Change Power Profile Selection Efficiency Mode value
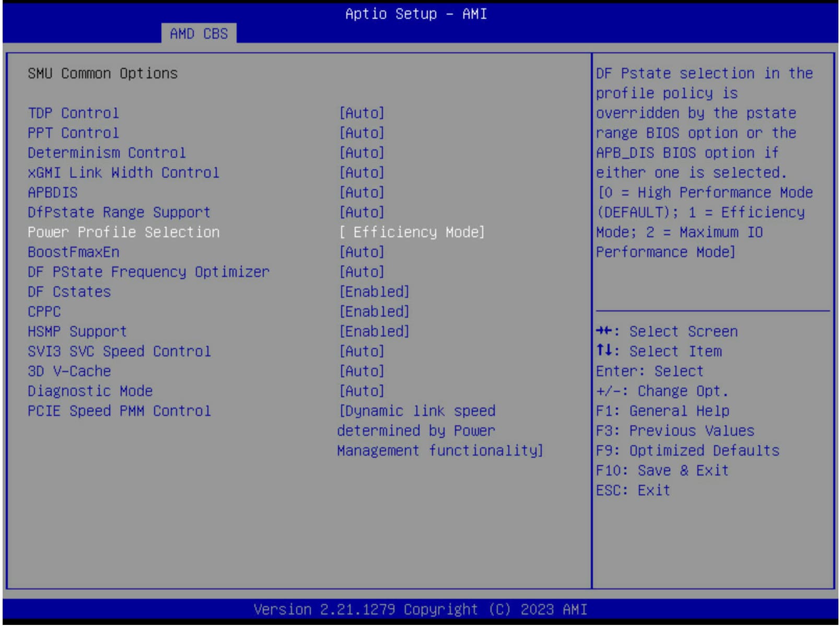This screenshot has width=840, height=638. tap(412, 233)
